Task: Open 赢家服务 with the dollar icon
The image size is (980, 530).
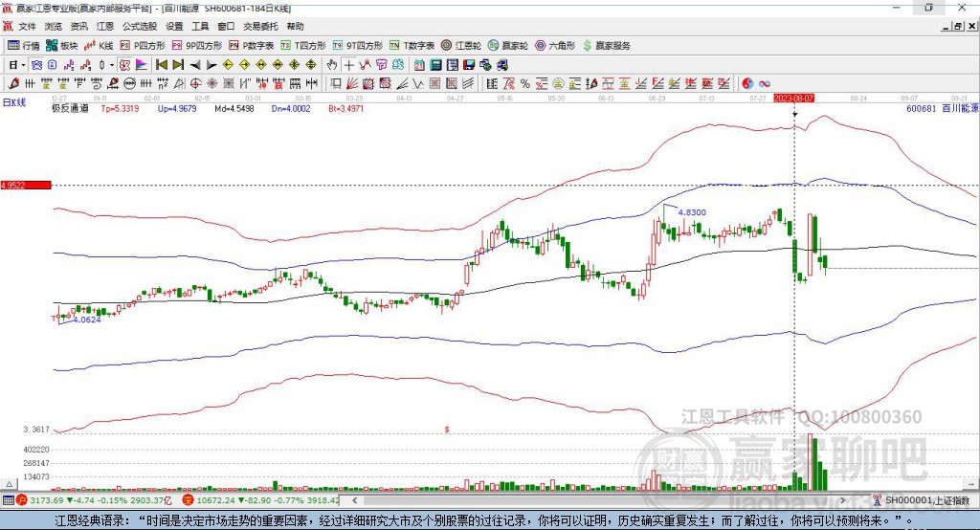Action: pyautogui.click(x=606, y=46)
